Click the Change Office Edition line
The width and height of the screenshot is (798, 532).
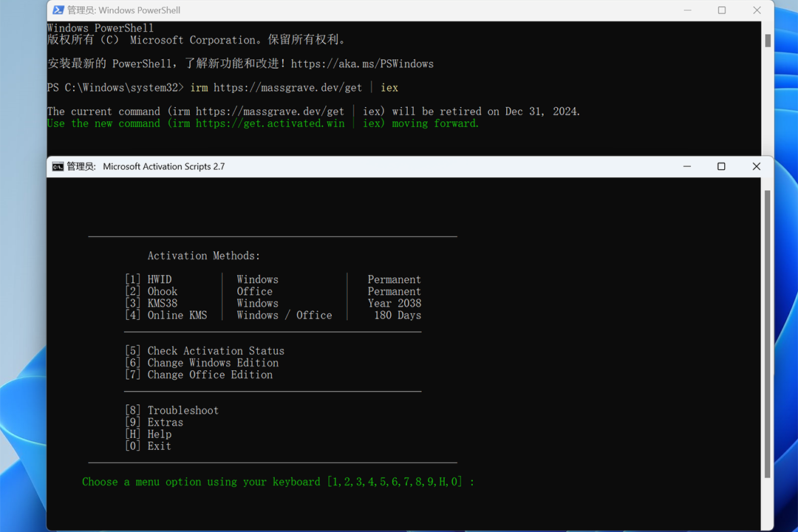click(x=199, y=375)
